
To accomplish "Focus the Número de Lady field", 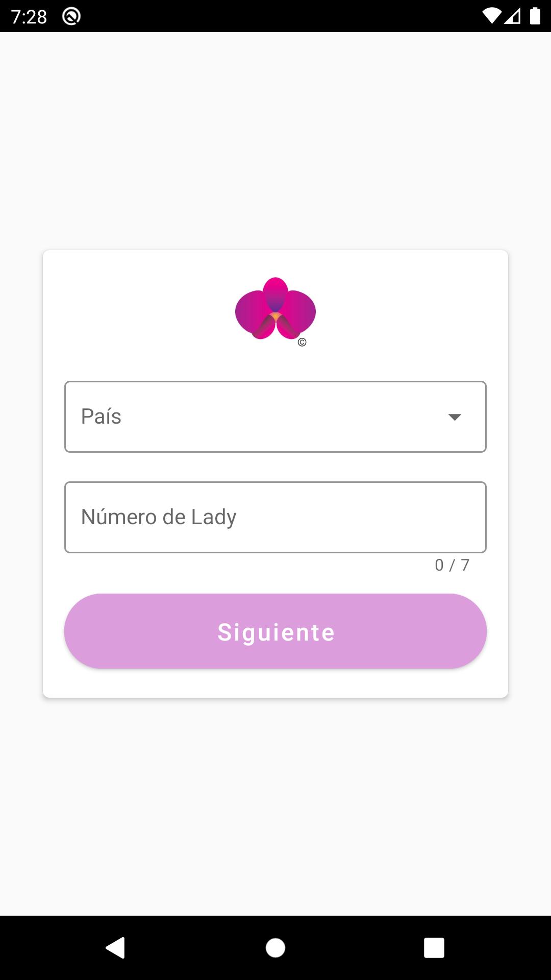I will coord(275,517).
